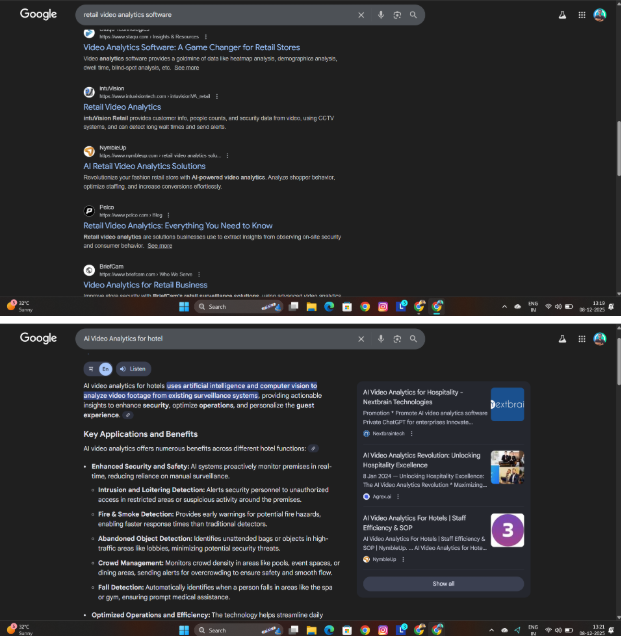The width and height of the screenshot is (621, 636).
Task: Click Nextbrain logo thumbnail
Action: [x=507, y=404]
